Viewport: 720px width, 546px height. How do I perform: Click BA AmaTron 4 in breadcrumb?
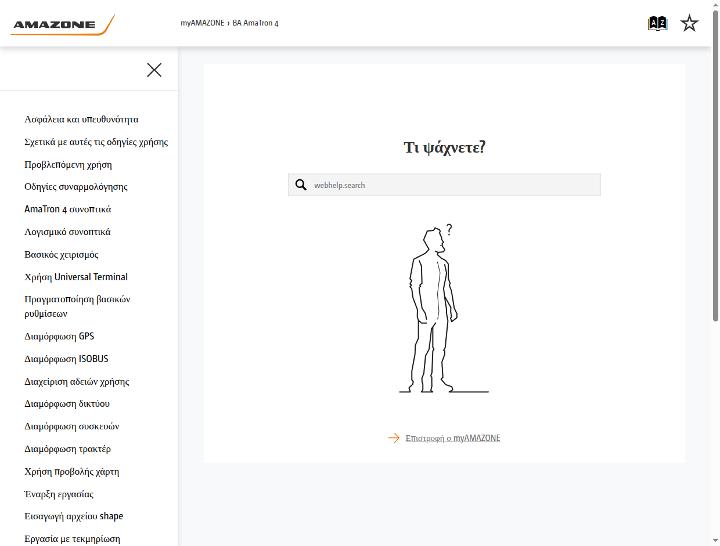point(255,23)
